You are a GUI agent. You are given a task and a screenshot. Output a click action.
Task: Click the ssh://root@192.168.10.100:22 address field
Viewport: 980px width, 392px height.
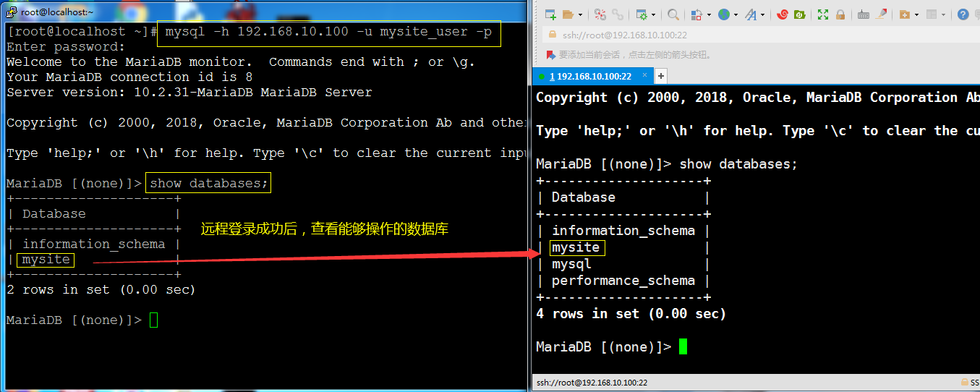(x=761, y=35)
